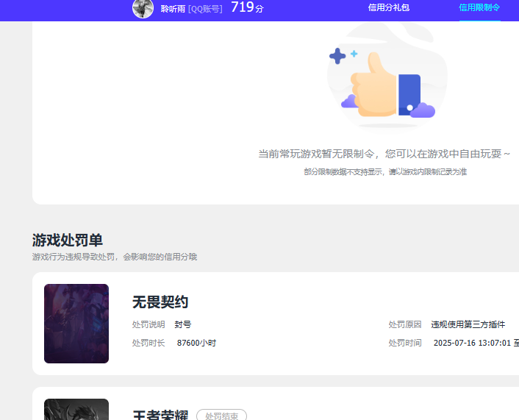The image size is (519, 420).
Task: Click the 719分 credit score
Action: pyautogui.click(x=247, y=7)
